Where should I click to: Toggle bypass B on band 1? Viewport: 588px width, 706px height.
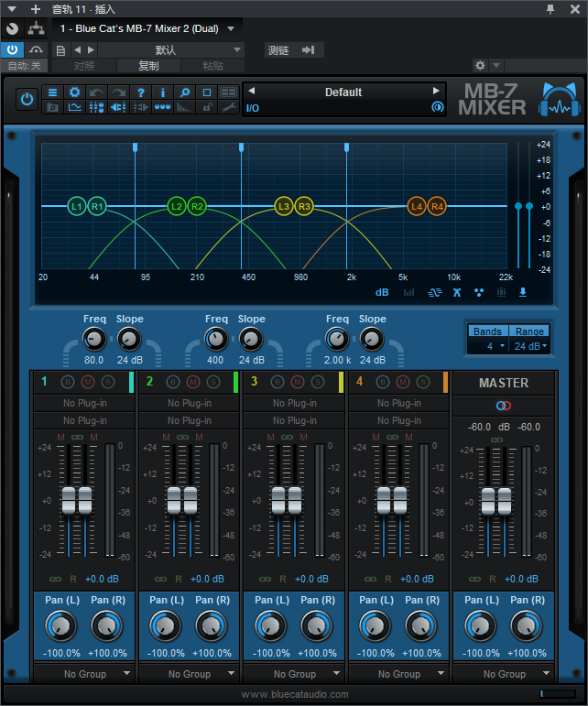(68, 382)
